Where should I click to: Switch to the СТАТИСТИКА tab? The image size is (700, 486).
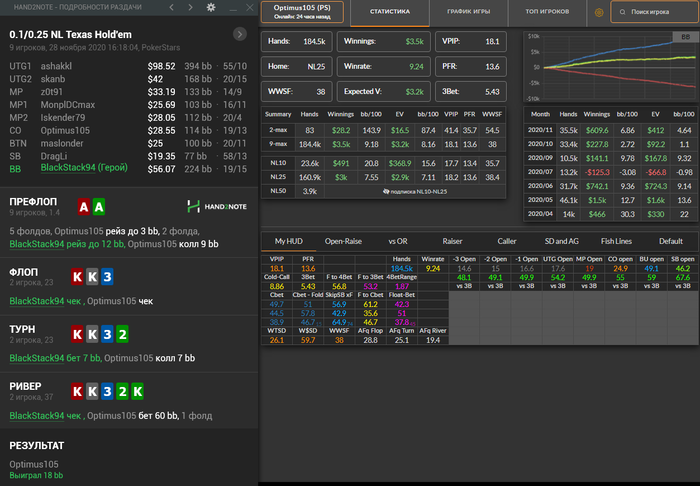[x=390, y=12]
